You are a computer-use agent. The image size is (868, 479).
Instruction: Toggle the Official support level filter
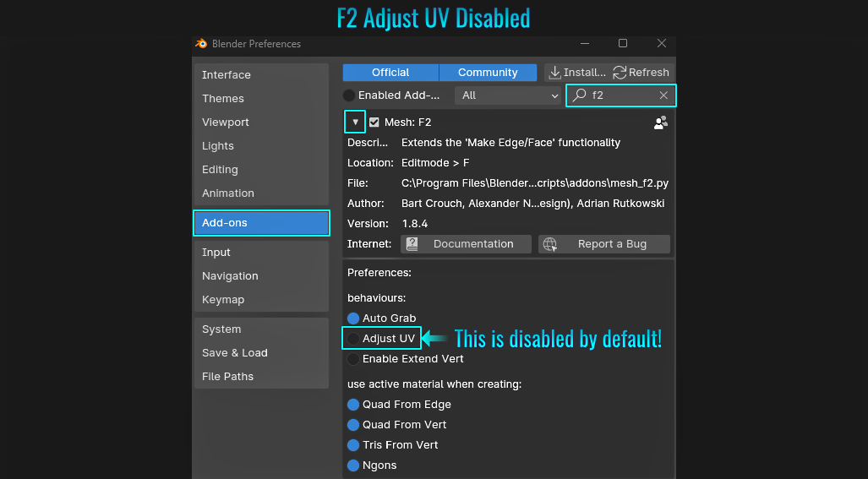pos(390,73)
